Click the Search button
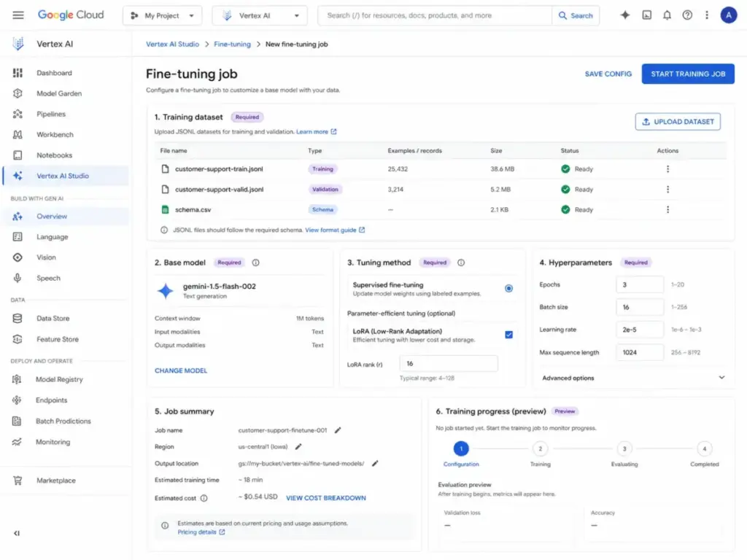747x560 pixels. tap(576, 15)
